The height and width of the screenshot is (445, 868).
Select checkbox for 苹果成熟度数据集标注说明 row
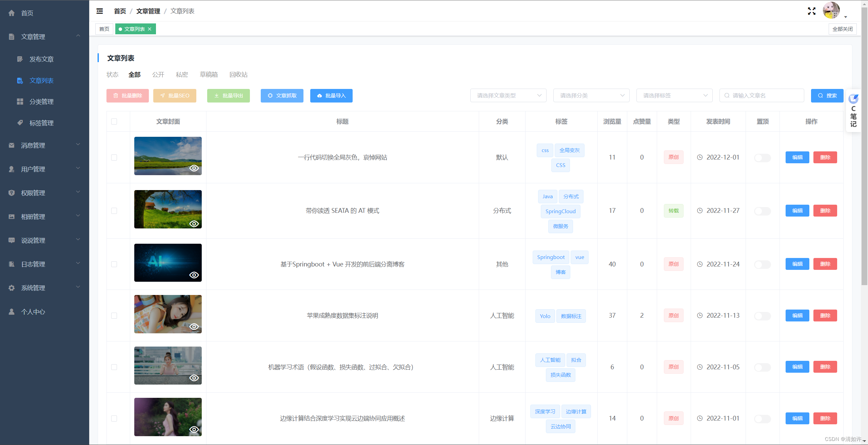pyautogui.click(x=114, y=316)
